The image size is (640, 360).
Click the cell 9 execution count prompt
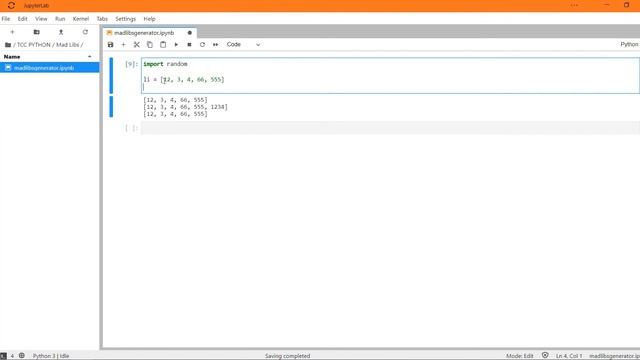click(131, 64)
